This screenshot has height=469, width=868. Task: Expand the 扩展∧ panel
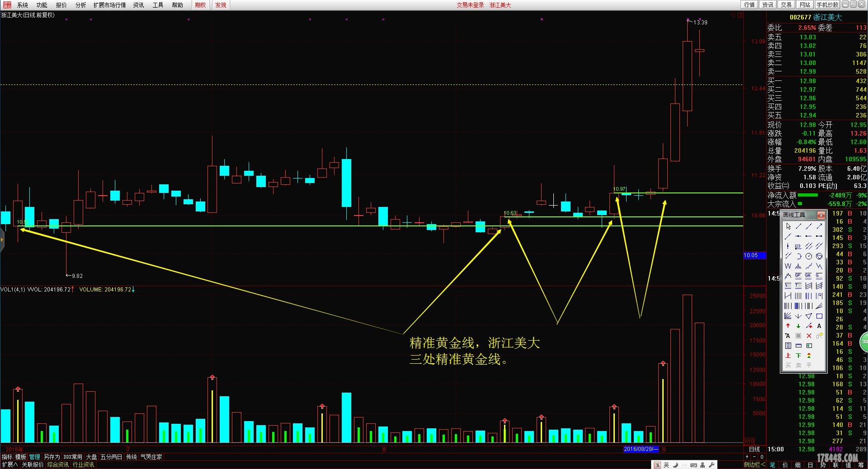click(9, 464)
